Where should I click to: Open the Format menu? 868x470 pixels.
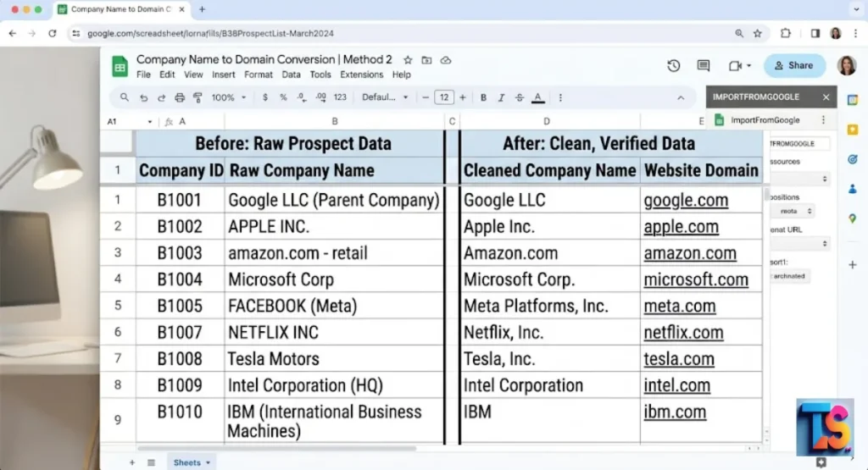258,75
